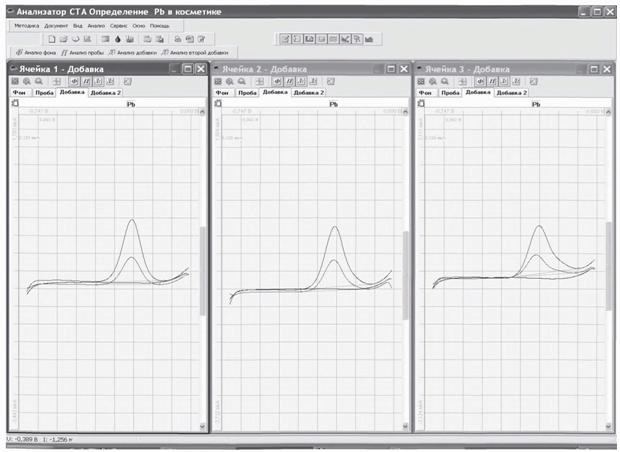Click zoom in magnifier in Ячейка 1 toolbar
Image resolution: width=620 pixels, height=452 pixels.
28,80
